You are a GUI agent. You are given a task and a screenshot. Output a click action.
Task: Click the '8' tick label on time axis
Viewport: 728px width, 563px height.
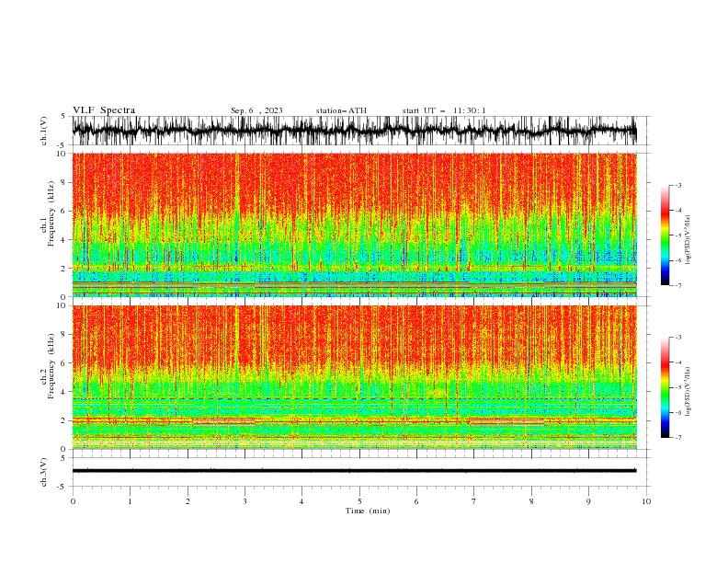click(531, 501)
